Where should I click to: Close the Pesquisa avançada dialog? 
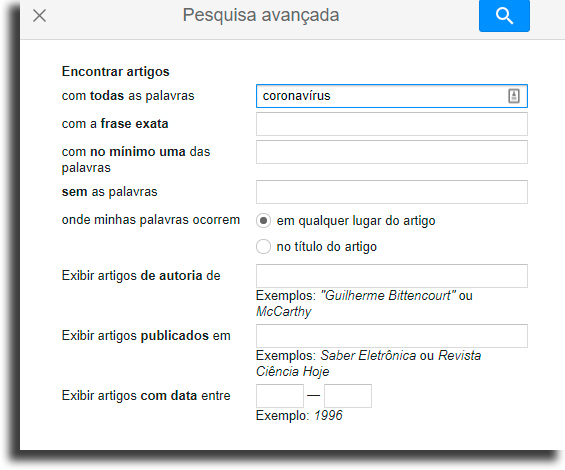39,15
